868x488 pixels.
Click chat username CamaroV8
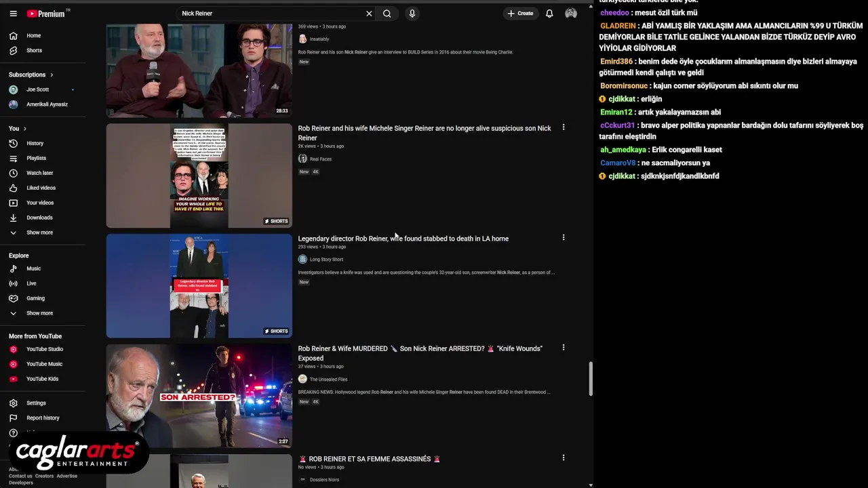618,163
